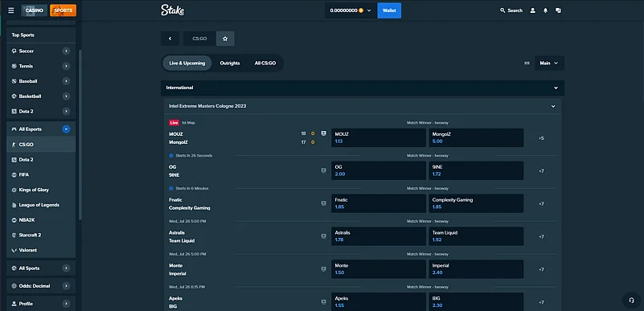Open the user account icon
This screenshot has width=644, height=311.
tap(533, 10)
